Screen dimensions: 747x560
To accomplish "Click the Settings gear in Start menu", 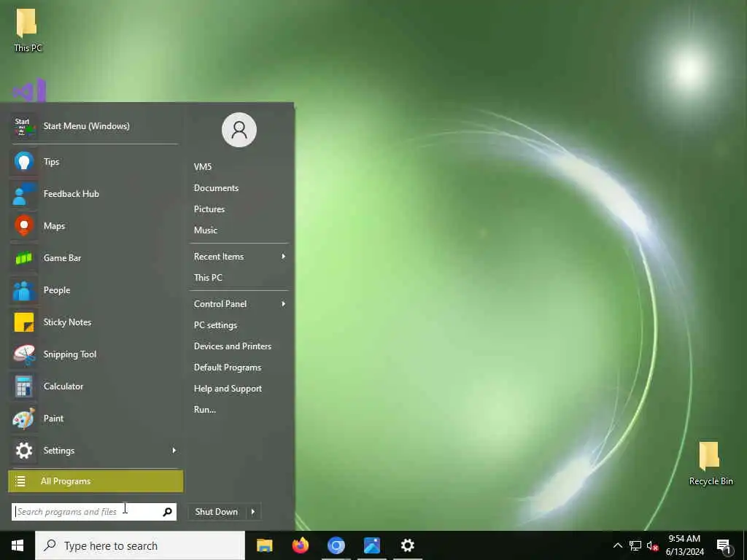I will pyautogui.click(x=24, y=451).
